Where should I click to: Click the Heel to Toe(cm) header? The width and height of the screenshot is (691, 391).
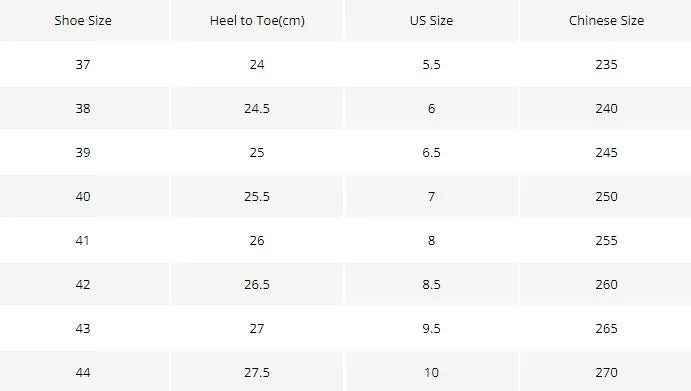point(257,21)
